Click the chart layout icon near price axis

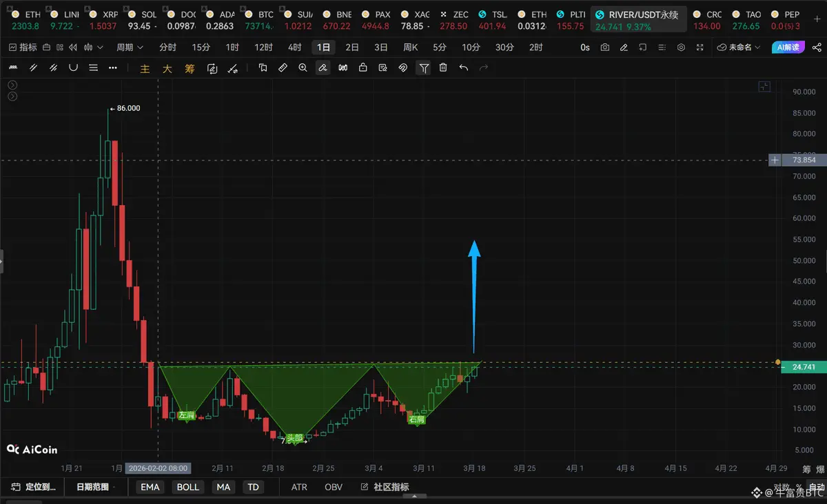(764, 86)
